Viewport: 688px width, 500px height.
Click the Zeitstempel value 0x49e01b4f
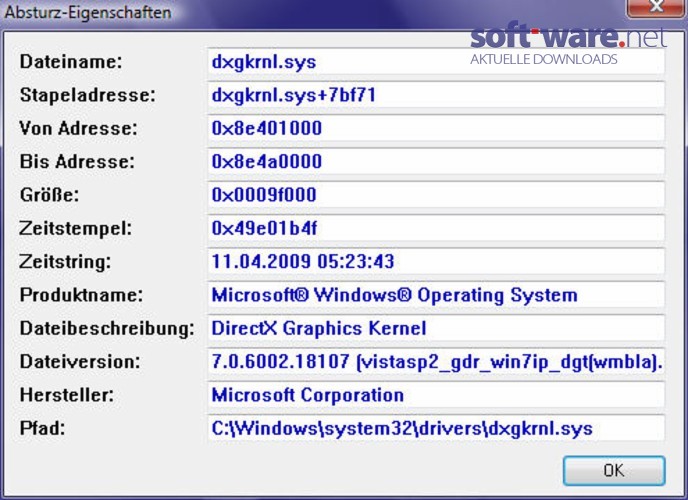click(x=436, y=228)
